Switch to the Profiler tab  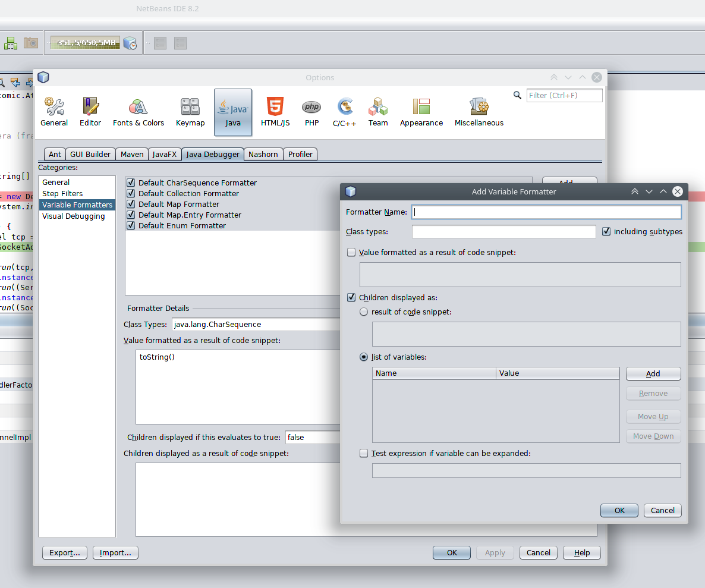300,154
